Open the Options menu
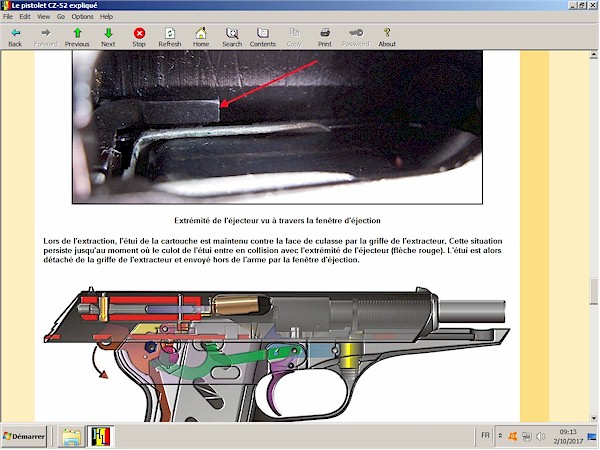 (82, 16)
